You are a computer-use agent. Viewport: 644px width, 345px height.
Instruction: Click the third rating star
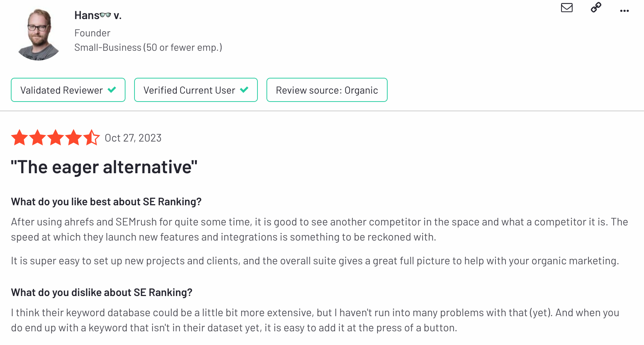tap(56, 138)
